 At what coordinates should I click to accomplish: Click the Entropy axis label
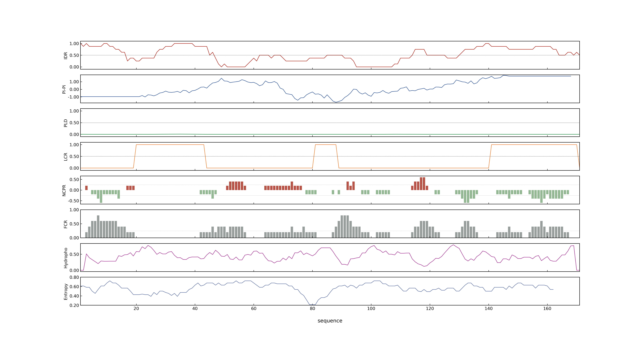(66, 291)
